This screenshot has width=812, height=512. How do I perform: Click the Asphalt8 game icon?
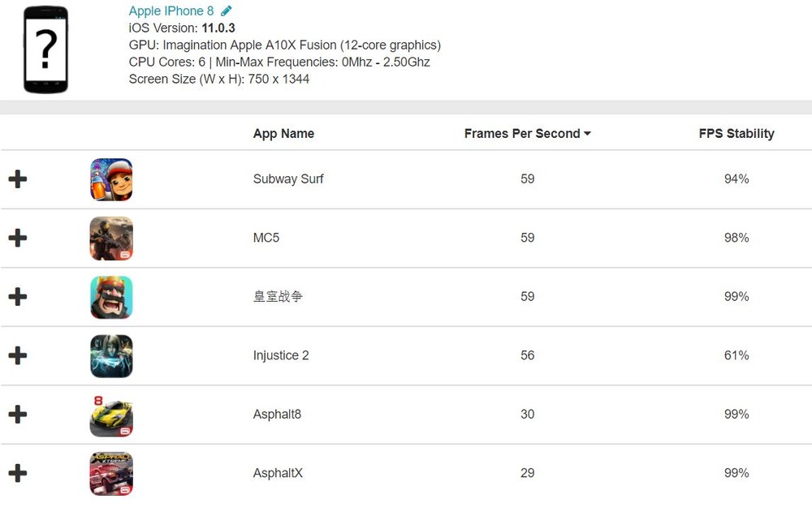point(111,415)
